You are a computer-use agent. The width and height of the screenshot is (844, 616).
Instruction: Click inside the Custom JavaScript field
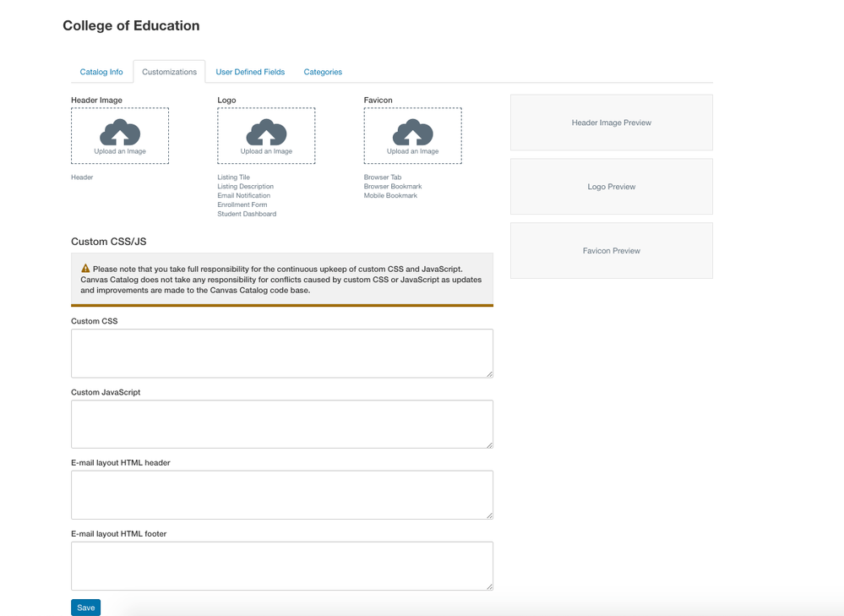(281, 424)
